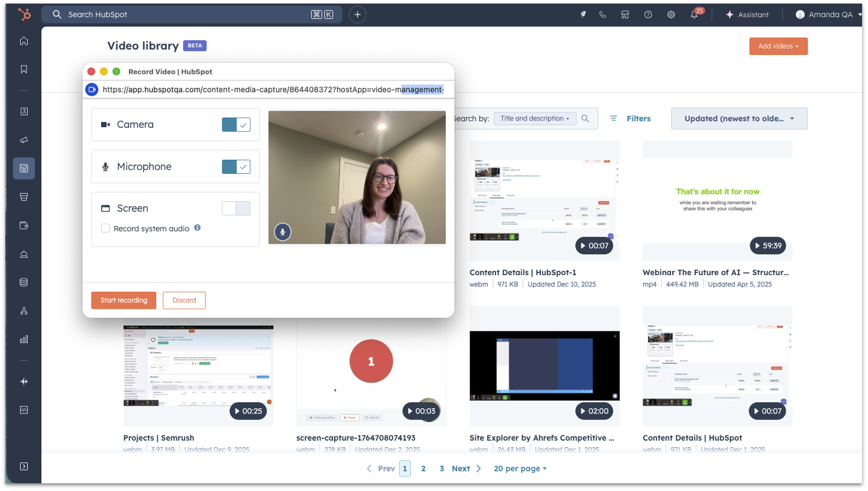
Task: Go to page 3 of the video library
Action: tap(442, 469)
